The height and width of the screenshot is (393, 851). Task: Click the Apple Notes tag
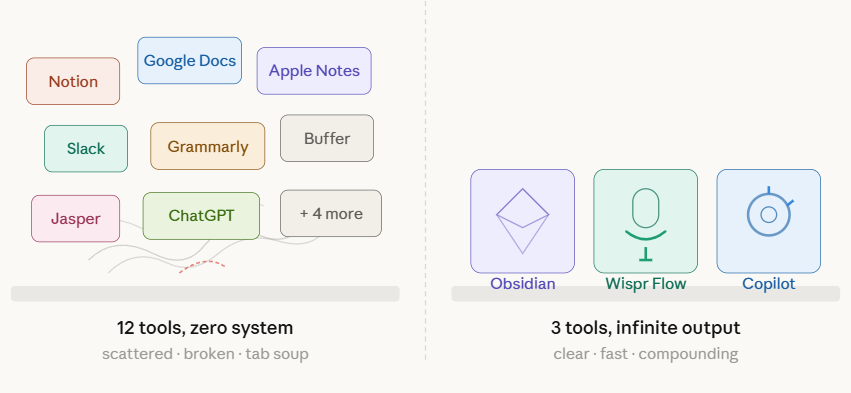tap(314, 71)
